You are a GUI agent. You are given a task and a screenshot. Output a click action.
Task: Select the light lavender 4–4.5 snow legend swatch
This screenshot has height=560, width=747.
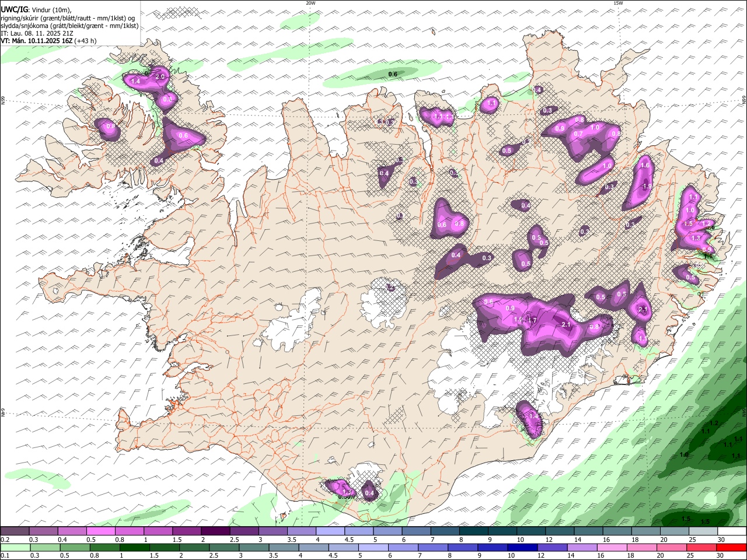[x=330, y=531]
